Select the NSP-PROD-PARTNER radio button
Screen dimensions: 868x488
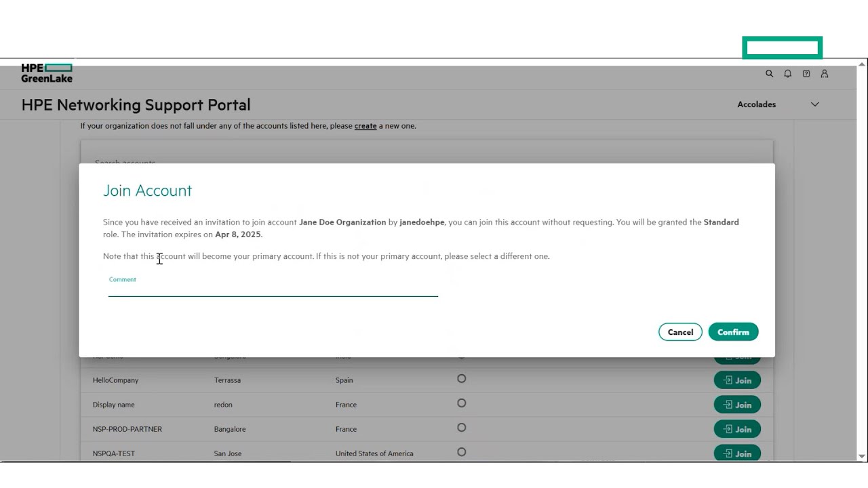461,428
